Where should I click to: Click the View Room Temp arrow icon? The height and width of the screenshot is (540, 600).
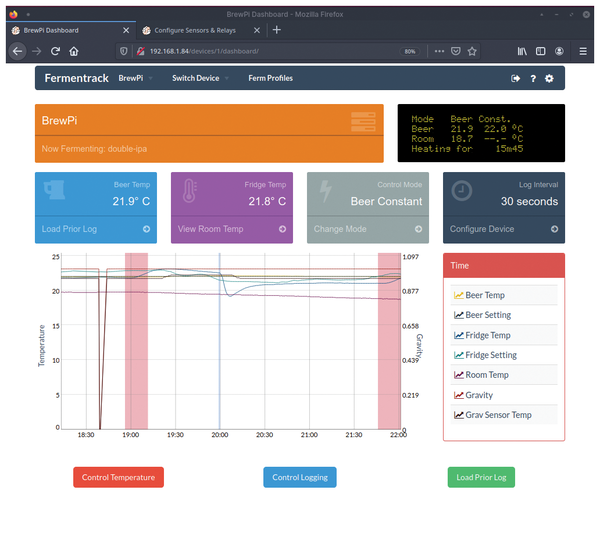[282, 229]
